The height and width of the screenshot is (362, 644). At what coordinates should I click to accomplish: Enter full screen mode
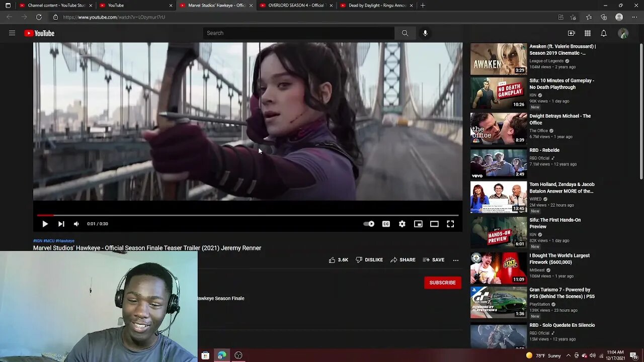(x=450, y=224)
